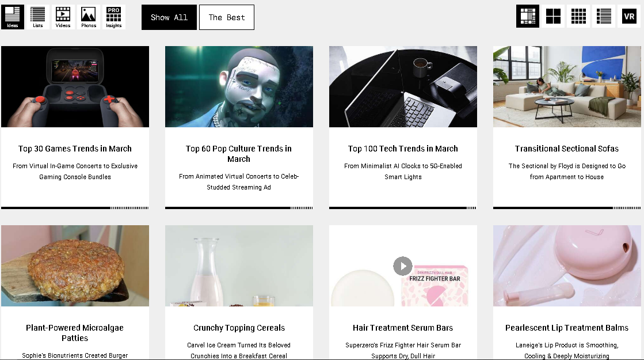Image resolution: width=644 pixels, height=360 pixels.
Task: Open Pearlescent Lip Treatment Balms article
Action: 567,328
